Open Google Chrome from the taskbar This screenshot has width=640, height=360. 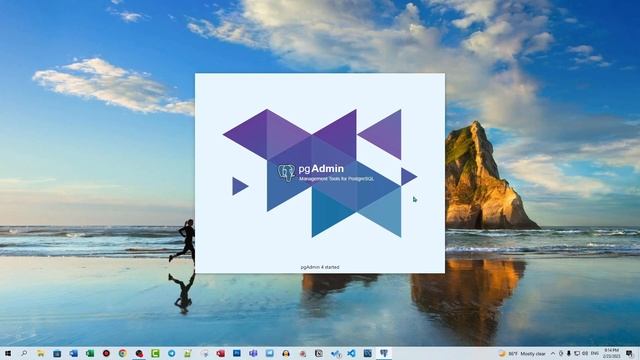tap(122, 353)
